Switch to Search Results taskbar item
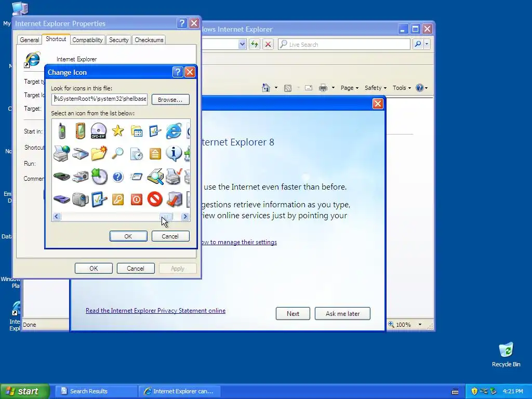 96,391
